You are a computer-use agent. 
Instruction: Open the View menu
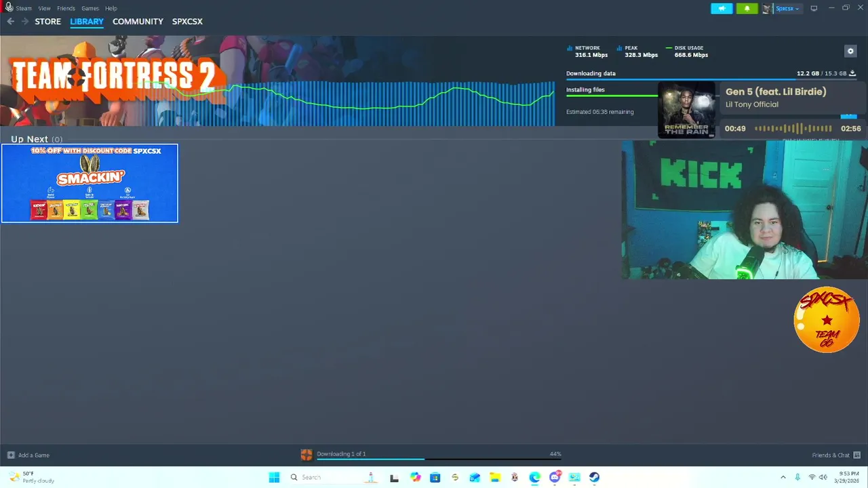(44, 8)
